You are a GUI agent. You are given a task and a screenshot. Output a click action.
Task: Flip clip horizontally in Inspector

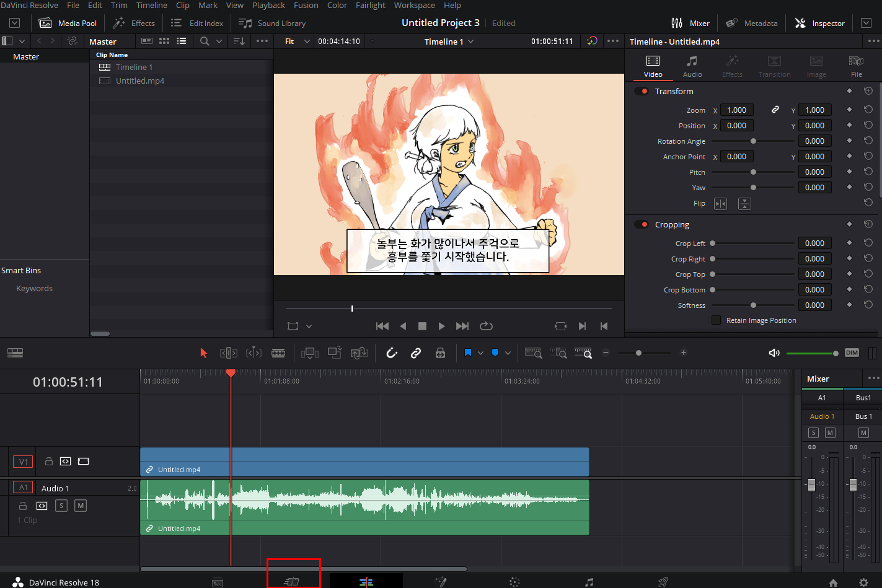coord(720,203)
